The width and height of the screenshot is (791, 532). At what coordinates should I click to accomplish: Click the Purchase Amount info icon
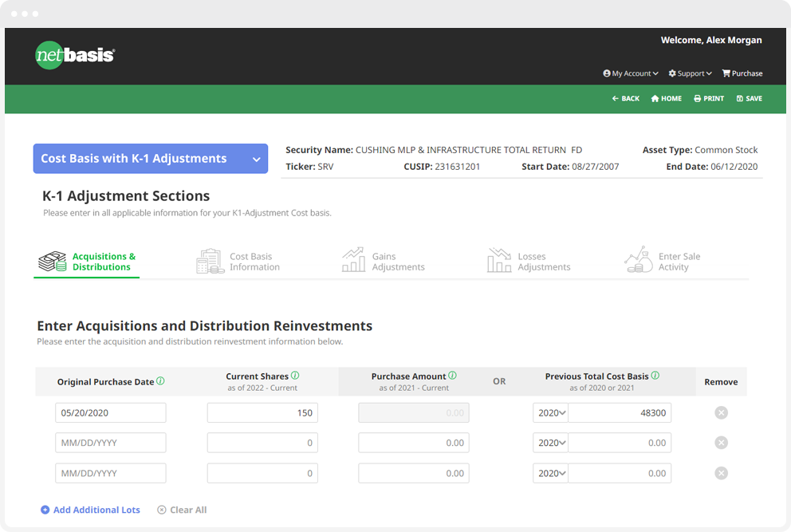pos(452,376)
